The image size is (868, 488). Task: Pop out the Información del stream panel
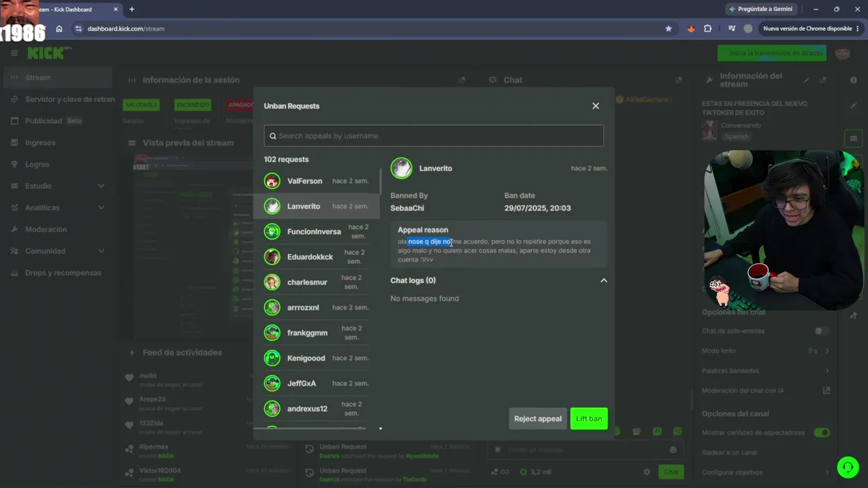pyautogui.click(x=823, y=80)
